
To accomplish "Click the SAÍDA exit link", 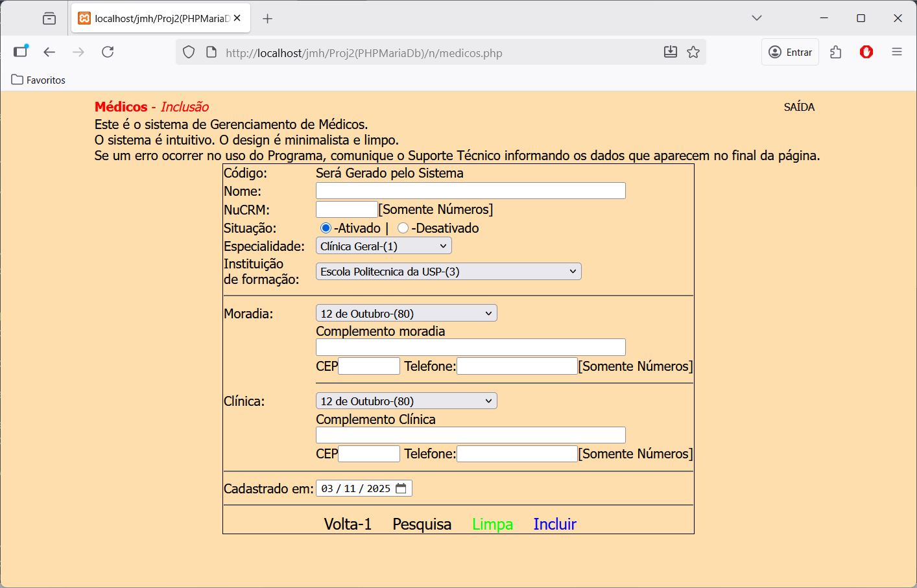I will click(x=799, y=107).
